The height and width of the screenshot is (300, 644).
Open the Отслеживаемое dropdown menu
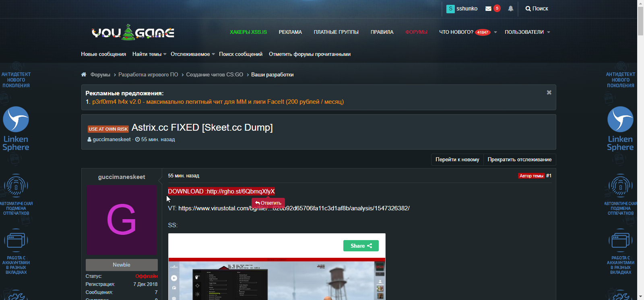tap(213, 54)
